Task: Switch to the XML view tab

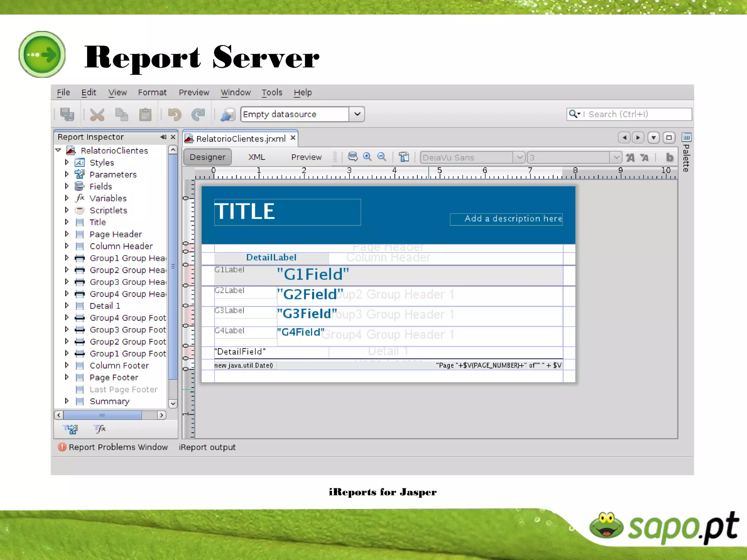Action: point(256,157)
